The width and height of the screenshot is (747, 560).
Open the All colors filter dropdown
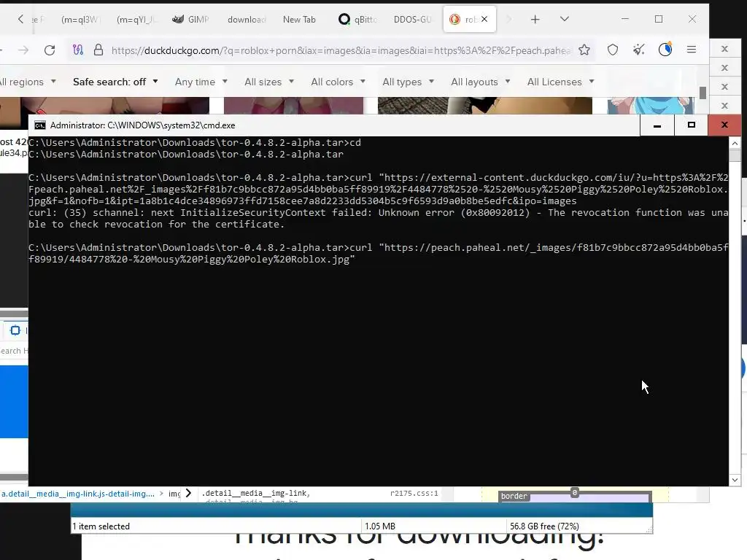click(x=338, y=82)
